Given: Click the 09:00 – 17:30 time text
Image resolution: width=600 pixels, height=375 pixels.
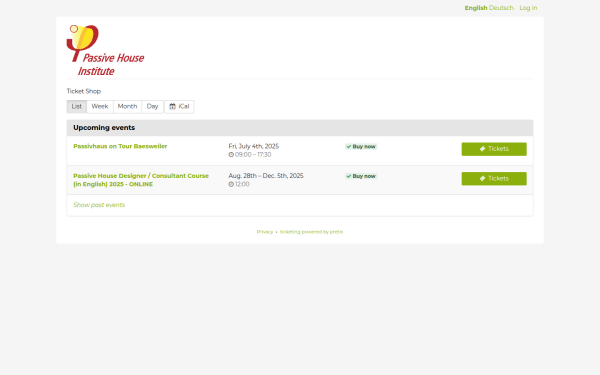Looking at the screenshot, I should click(x=253, y=155).
